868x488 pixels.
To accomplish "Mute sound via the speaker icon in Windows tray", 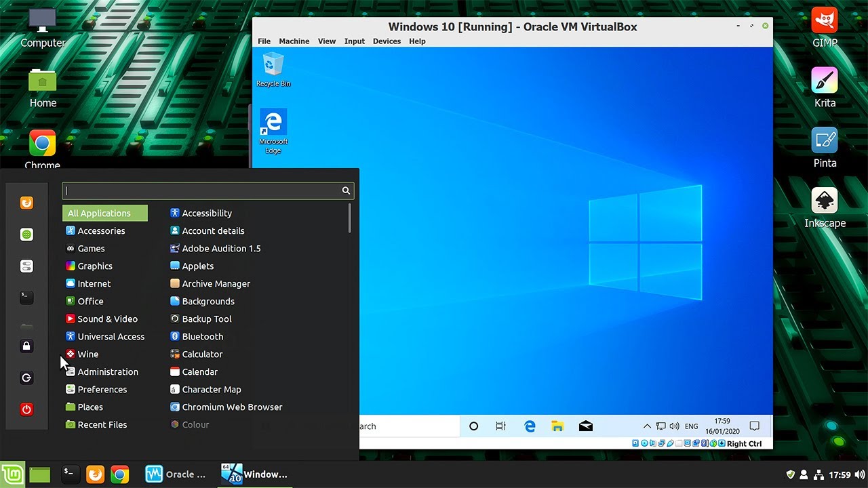I will tap(675, 426).
